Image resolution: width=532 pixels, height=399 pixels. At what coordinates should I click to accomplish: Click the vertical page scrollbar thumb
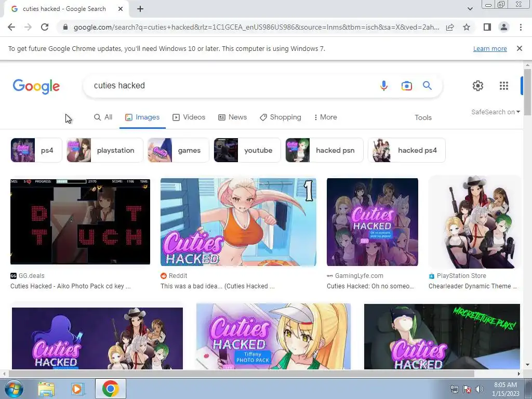click(x=527, y=92)
